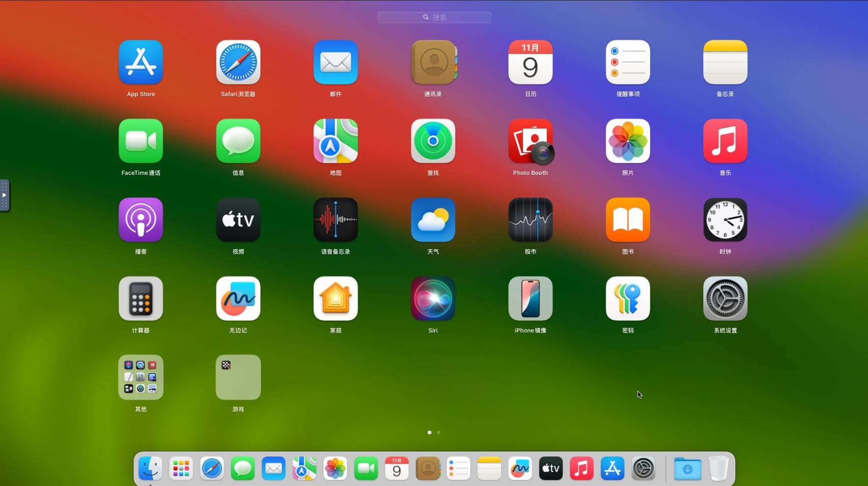Image resolution: width=868 pixels, height=486 pixels.
Task: Open System Settings from the Dock
Action: point(644,468)
